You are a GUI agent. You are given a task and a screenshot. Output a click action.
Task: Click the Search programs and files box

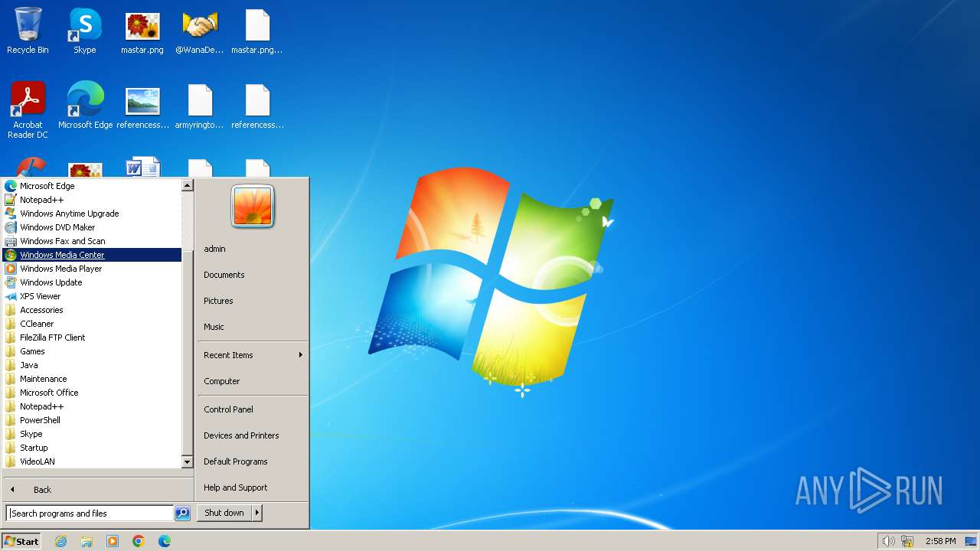click(x=90, y=514)
